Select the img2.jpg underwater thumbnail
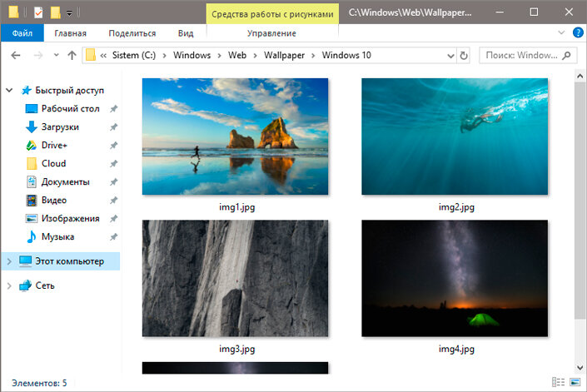This screenshot has height=392, width=587. point(455,136)
